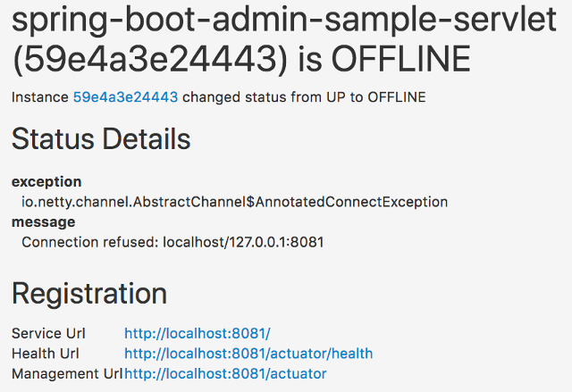Click the Connection refused words
Image resolution: width=572 pixels, height=392 pixels.
(87, 242)
